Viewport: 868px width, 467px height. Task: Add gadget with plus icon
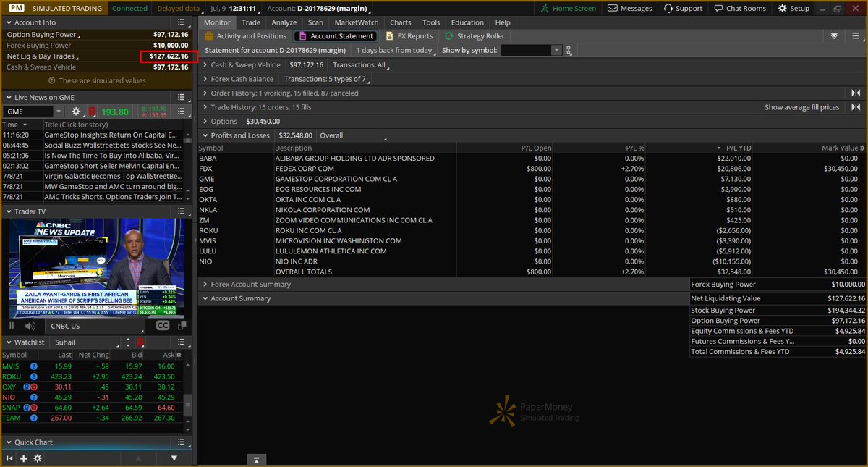(x=23, y=458)
